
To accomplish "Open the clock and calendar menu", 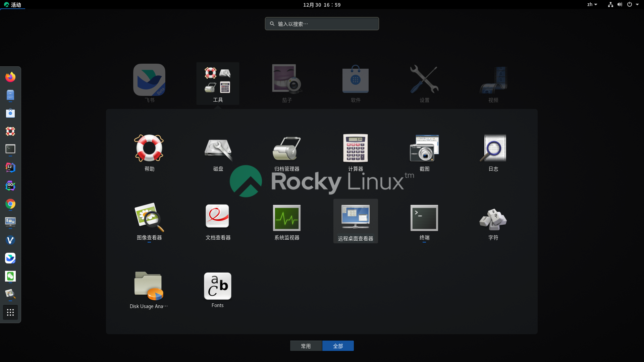I will coord(322,5).
